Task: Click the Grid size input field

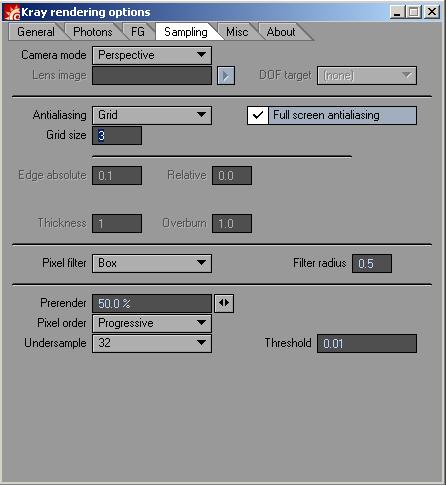Action: [117, 135]
